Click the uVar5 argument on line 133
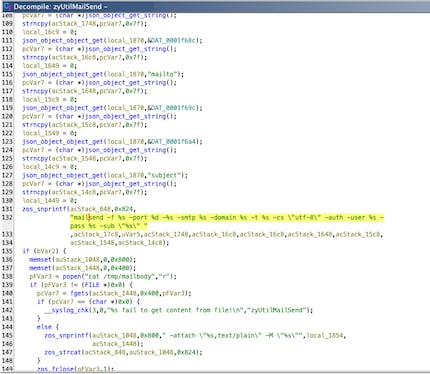Image resolution: width=430 pixels, height=374 pixels. click(x=131, y=234)
